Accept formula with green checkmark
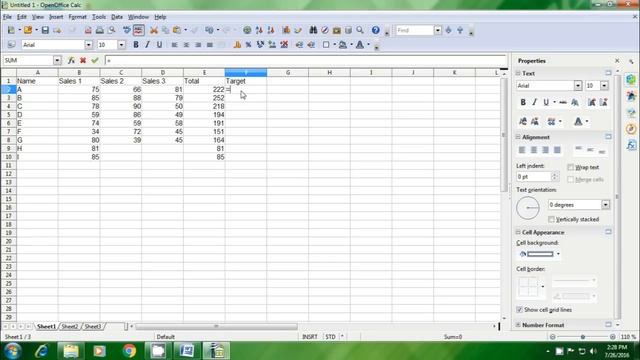Viewport: 640px width, 360px height. [95, 60]
